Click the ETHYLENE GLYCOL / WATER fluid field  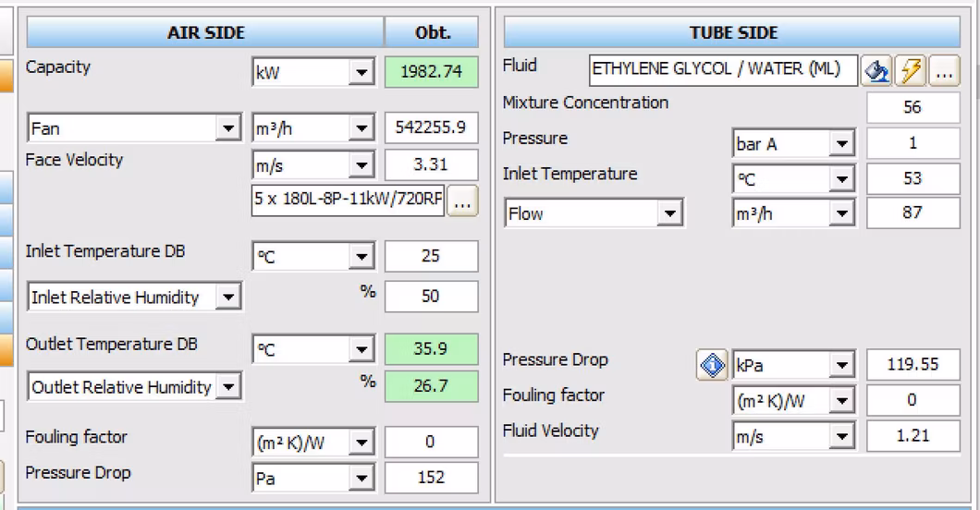click(722, 69)
